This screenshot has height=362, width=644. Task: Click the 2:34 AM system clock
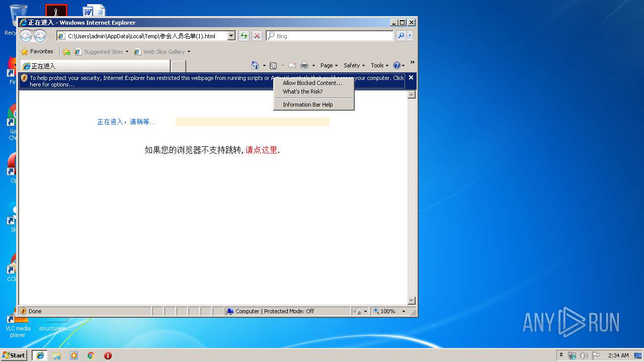(x=618, y=355)
